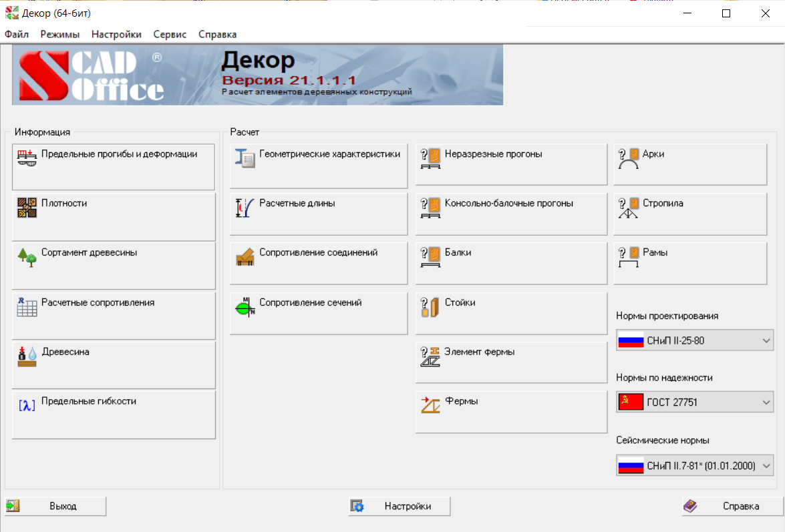This screenshot has height=532, width=785.
Task: Open the Консольно-балочные прогоны icon
Action: click(x=430, y=208)
